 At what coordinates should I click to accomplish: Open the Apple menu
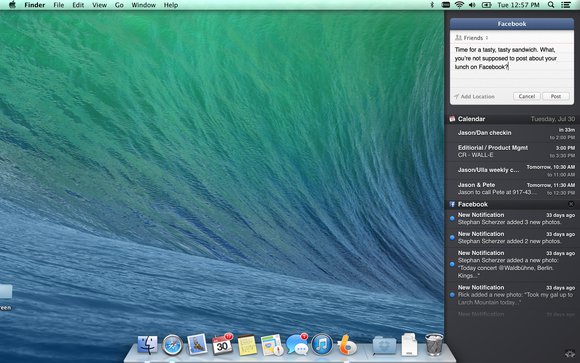coord(12,5)
